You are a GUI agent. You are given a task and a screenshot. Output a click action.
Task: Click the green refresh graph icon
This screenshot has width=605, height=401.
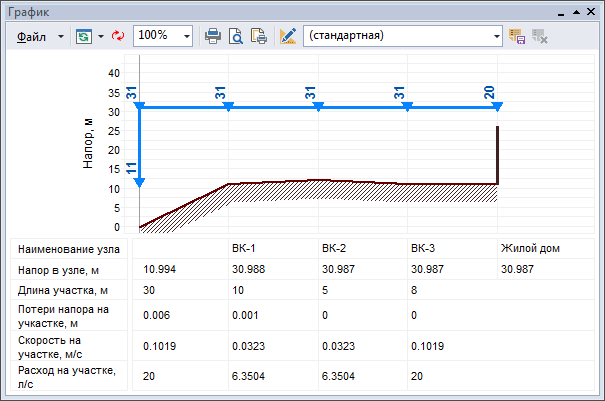coord(84,35)
